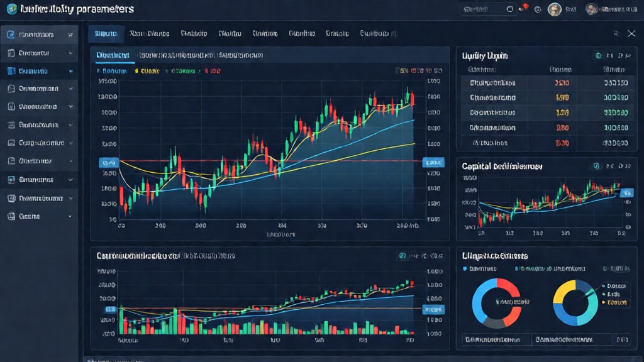Click the app logo icon in the title bar
Screen dimensions: 644x362
pos(9,9)
